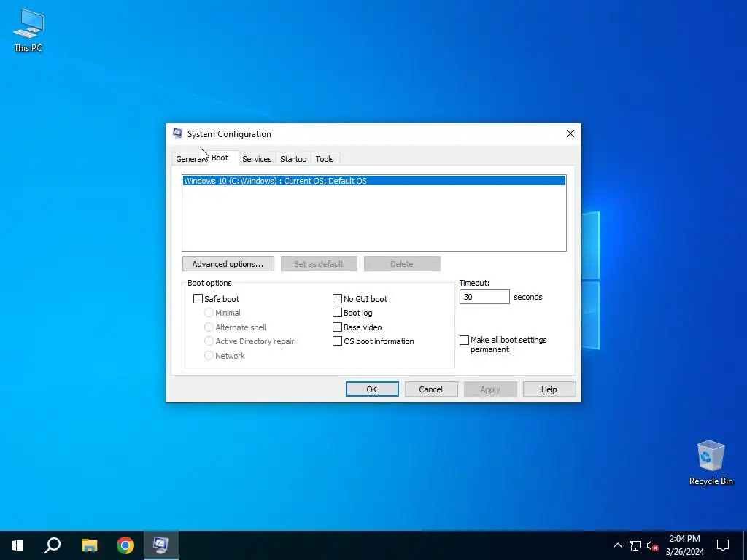Select the Network radio option

point(209,356)
